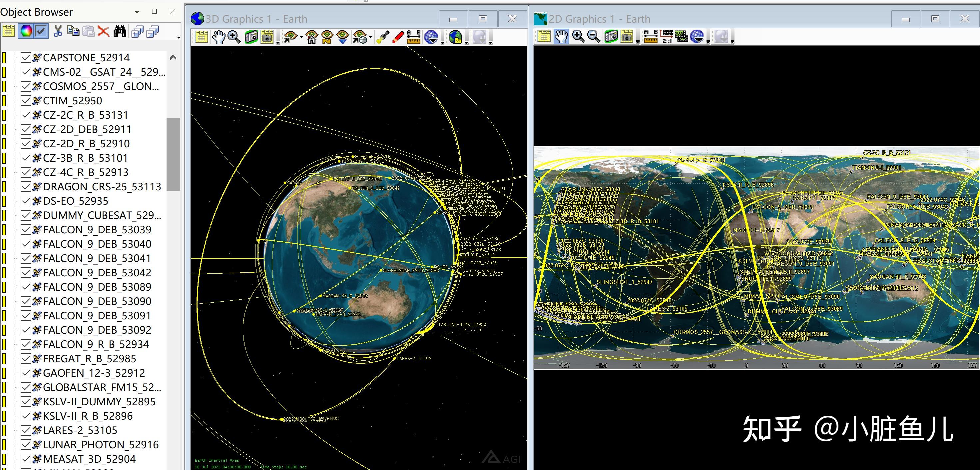The height and width of the screenshot is (470, 980).
Task: Click the flashlight icon in the 3D toolbar
Action: click(x=382, y=37)
